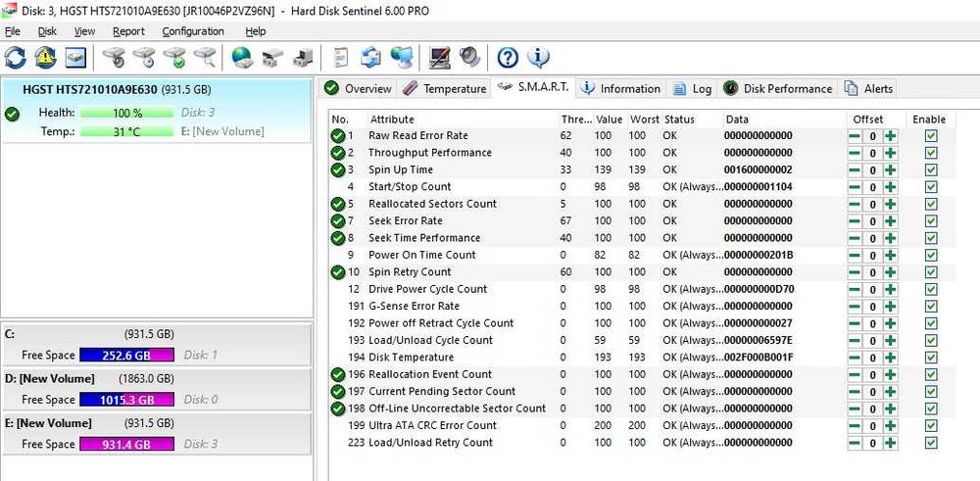980x481 pixels.
Task: Toggle Enable checkbox for Disk Temperature
Action: [x=931, y=358]
